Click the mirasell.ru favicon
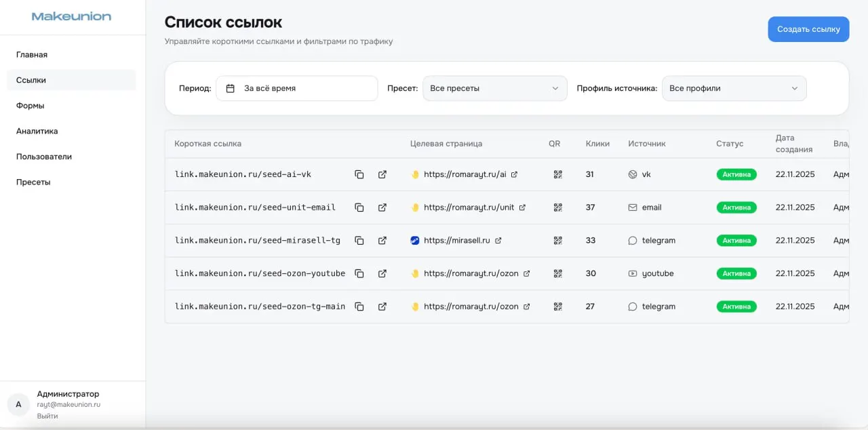The height and width of the screenshot is (430, 868). 415,241
